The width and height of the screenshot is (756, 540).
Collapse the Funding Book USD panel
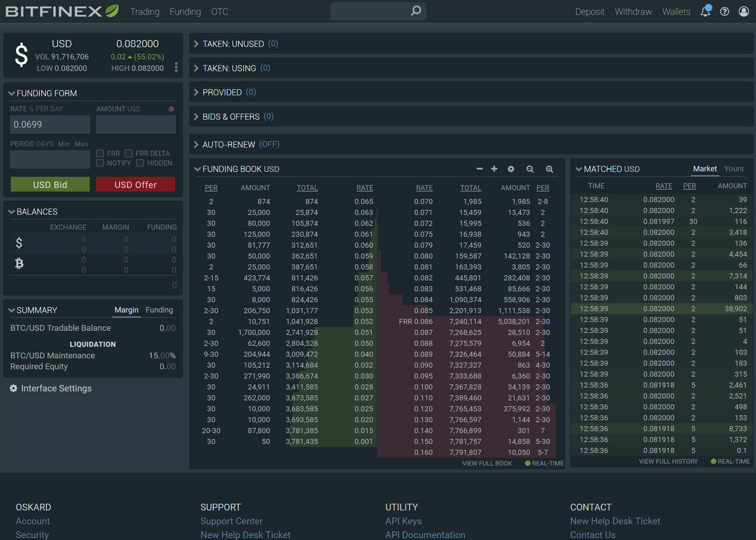197,169
